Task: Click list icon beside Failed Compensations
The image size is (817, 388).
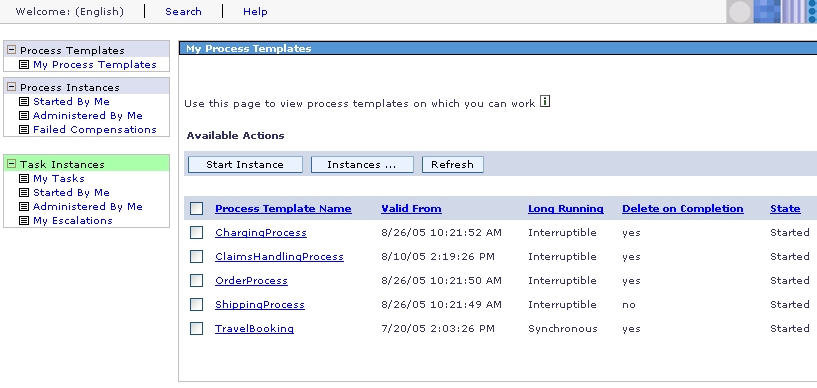Action: click(24, 130)
